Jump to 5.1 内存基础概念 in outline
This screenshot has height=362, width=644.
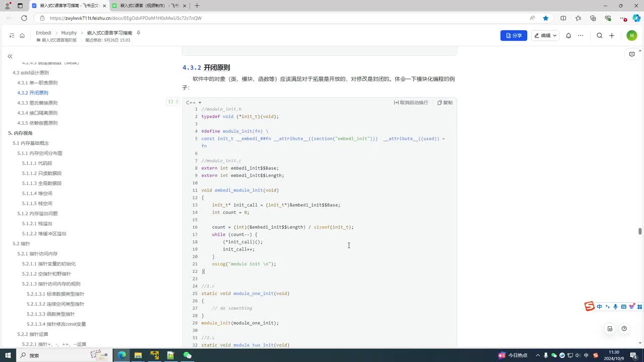click(31, 143)
